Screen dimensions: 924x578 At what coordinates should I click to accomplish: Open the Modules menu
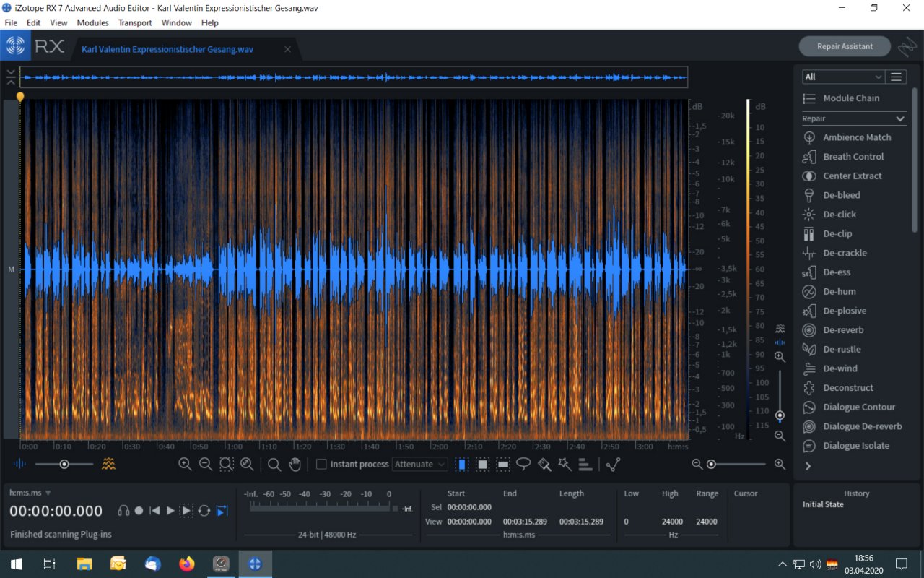coord(92,22)
